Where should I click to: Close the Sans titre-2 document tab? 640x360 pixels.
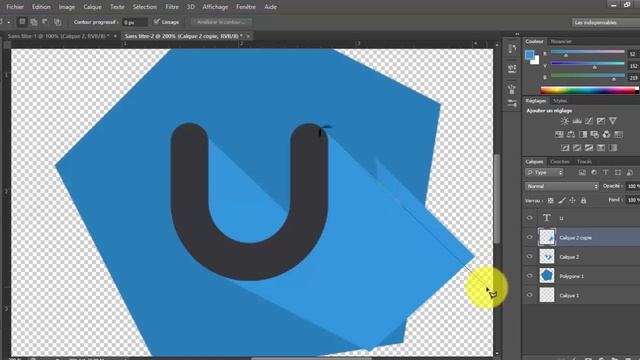(x=248, y=36)
